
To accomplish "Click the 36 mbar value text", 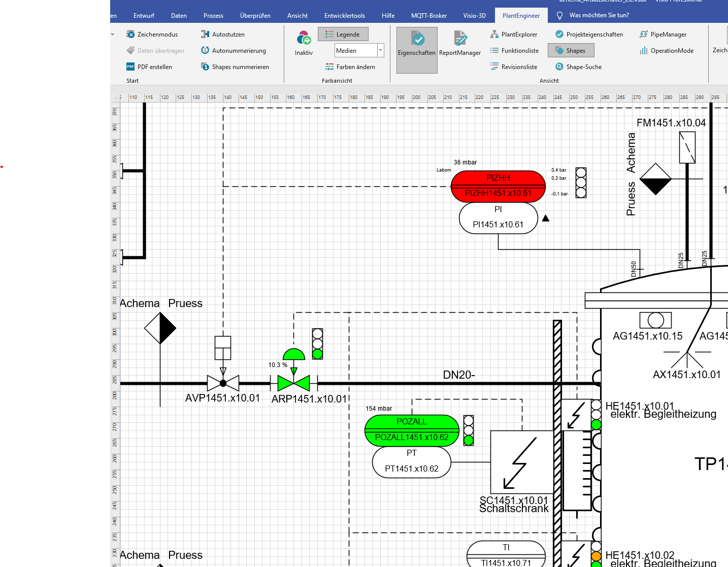I will tap(465, 162).
